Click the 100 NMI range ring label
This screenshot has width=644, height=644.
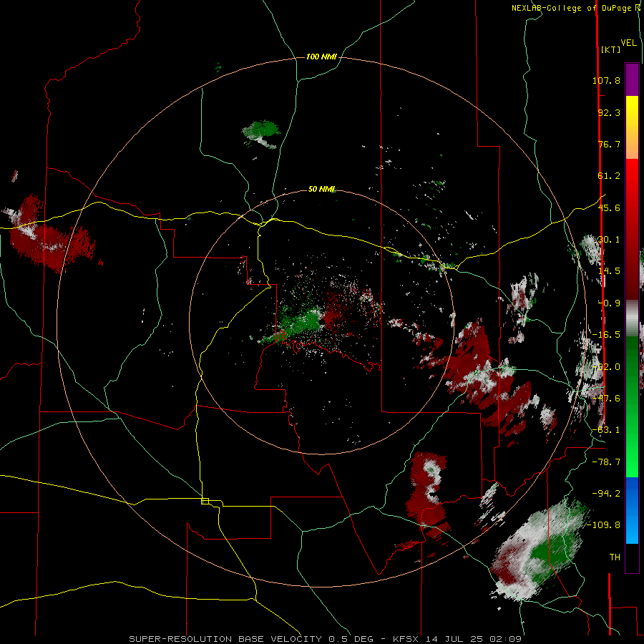(x=321, y=57)
